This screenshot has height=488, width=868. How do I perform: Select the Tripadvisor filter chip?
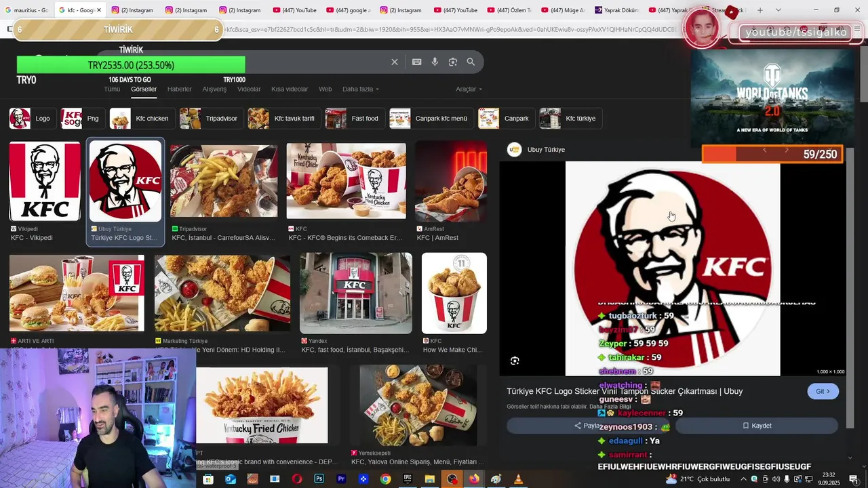click(210, 118)
